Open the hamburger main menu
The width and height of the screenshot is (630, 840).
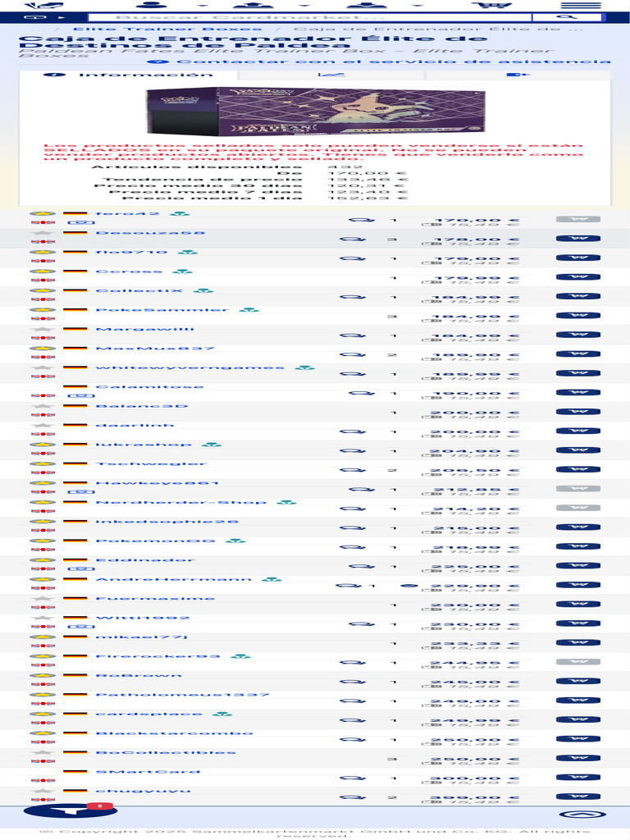click(581, 6)
